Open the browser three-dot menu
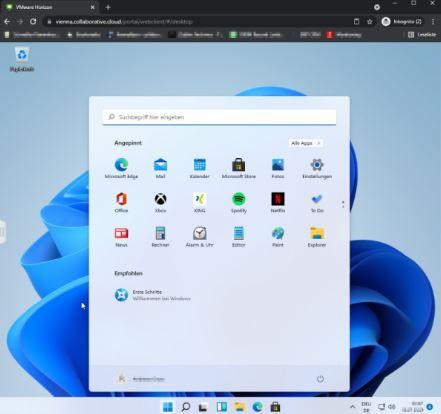The width and height of the screenshot is (441, 414). [x=433, y=22]
